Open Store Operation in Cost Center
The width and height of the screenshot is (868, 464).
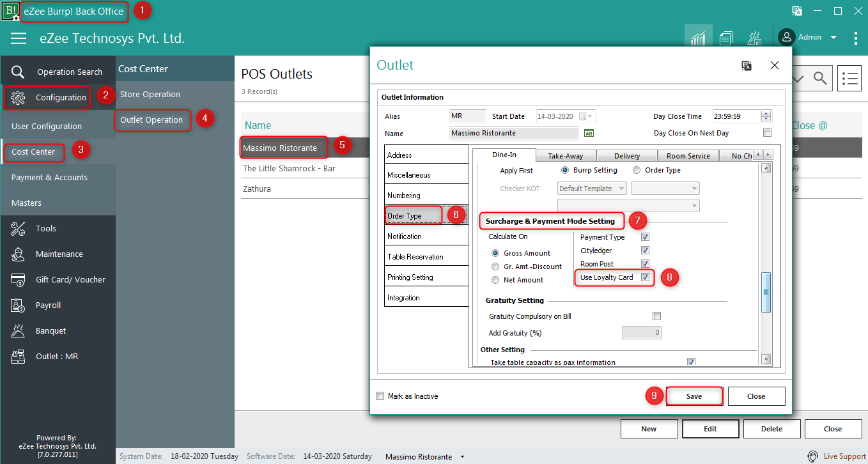tap(150, 94)
